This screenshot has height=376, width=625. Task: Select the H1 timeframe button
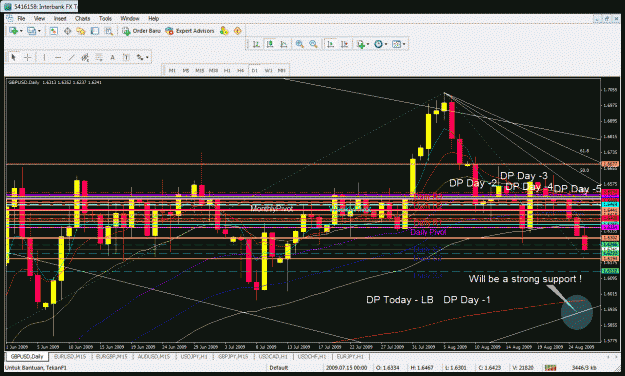[x=227, y=70]
